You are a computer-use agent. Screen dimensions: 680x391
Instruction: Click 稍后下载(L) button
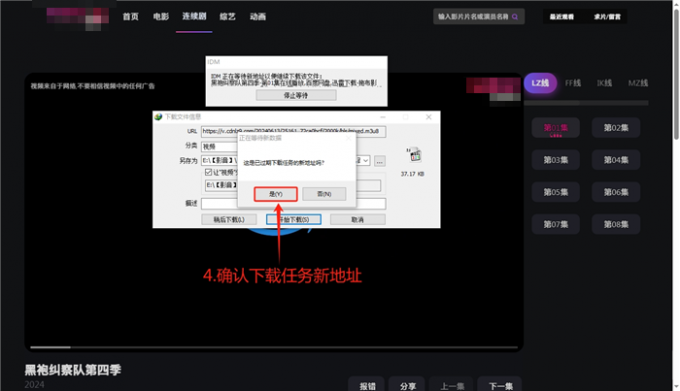pos(229,220)
